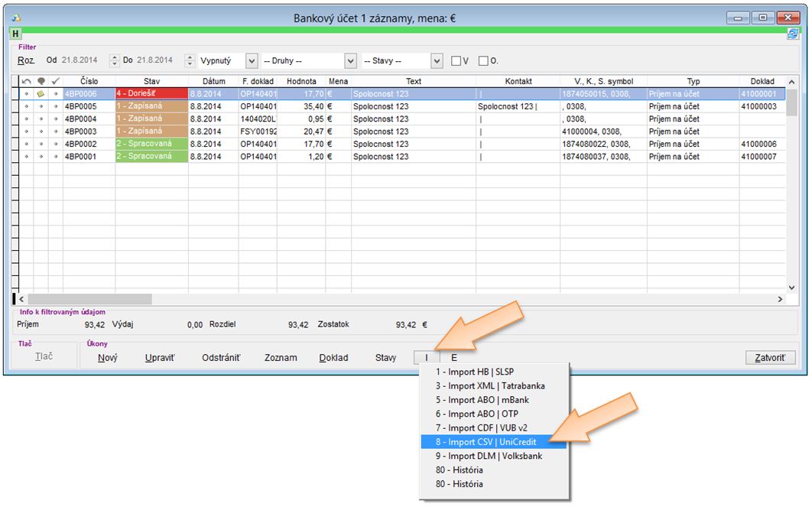Enable the O. checkbox in Filter

click(483, 61)
